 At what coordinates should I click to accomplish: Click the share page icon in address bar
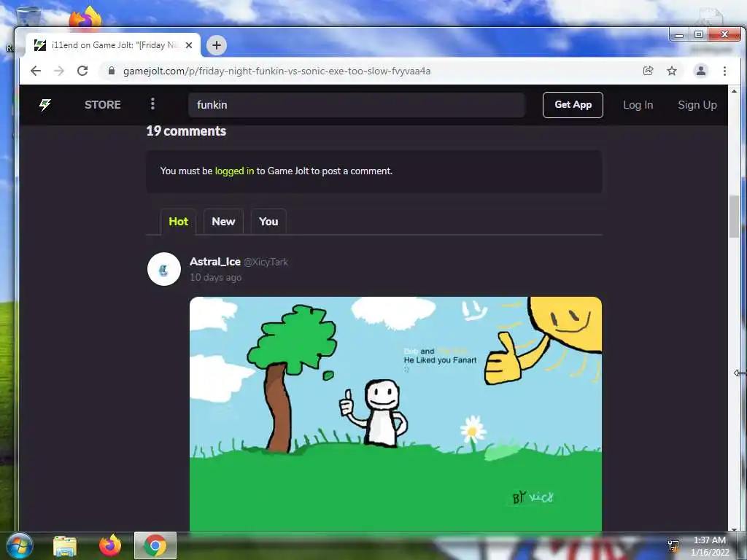(648, 71)
